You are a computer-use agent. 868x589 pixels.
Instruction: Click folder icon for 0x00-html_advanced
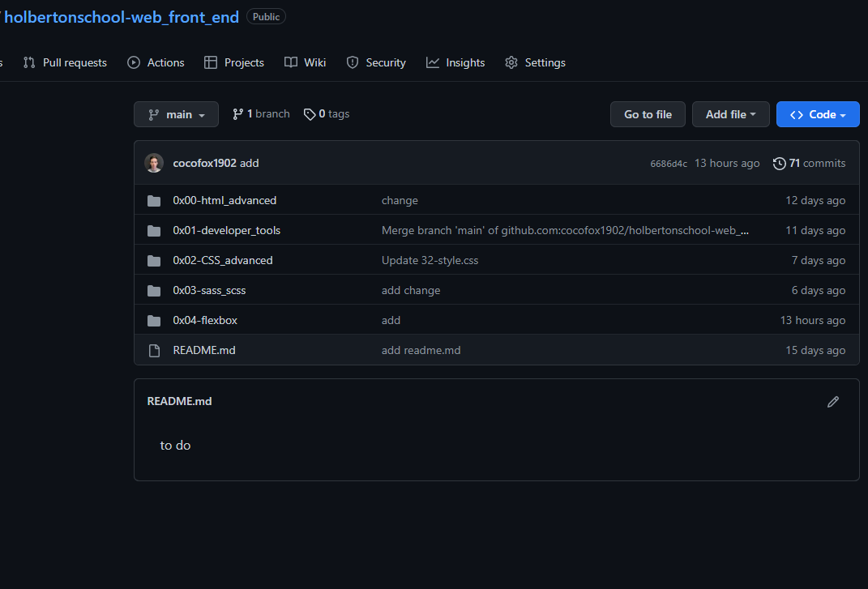[154, 200]
